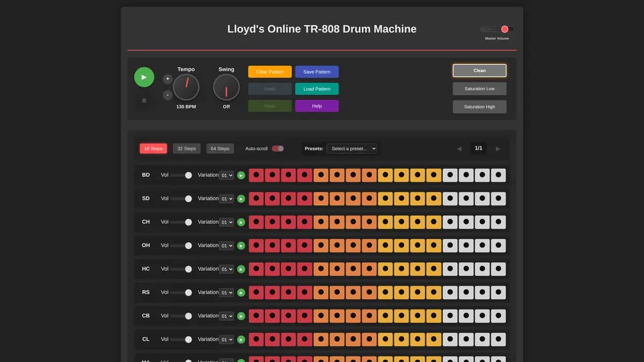Toggle step 1 on the CL row

click(x=256, y=339)
